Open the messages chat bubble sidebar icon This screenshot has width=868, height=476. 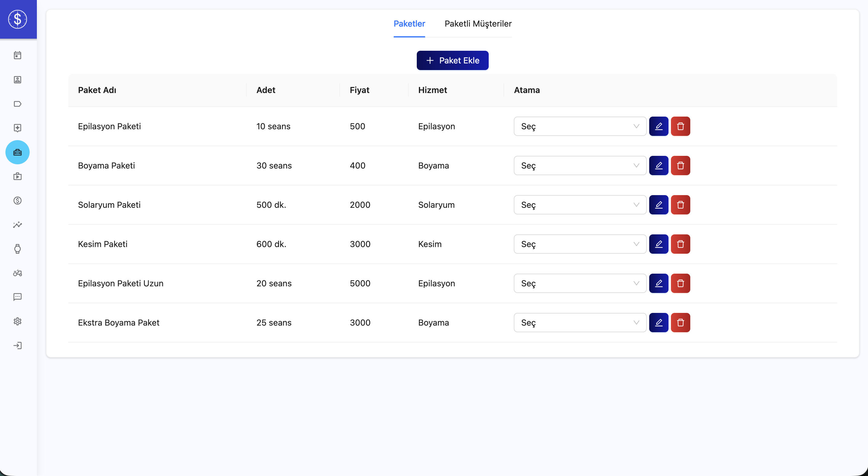[x=18, y=297]
